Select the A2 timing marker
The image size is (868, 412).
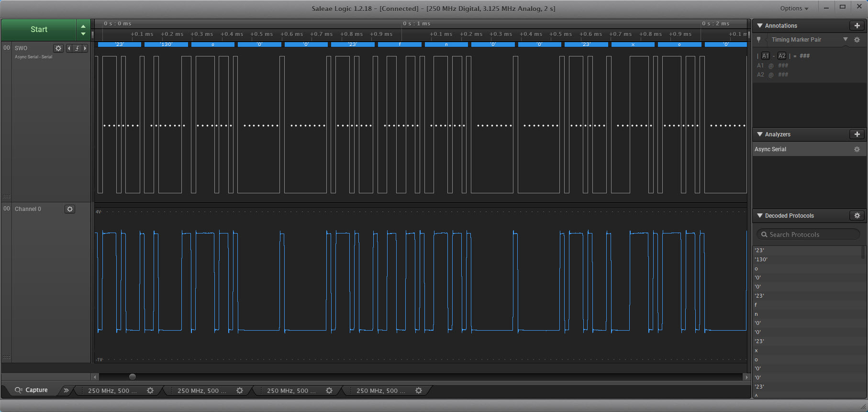click(x=782, y=56)
